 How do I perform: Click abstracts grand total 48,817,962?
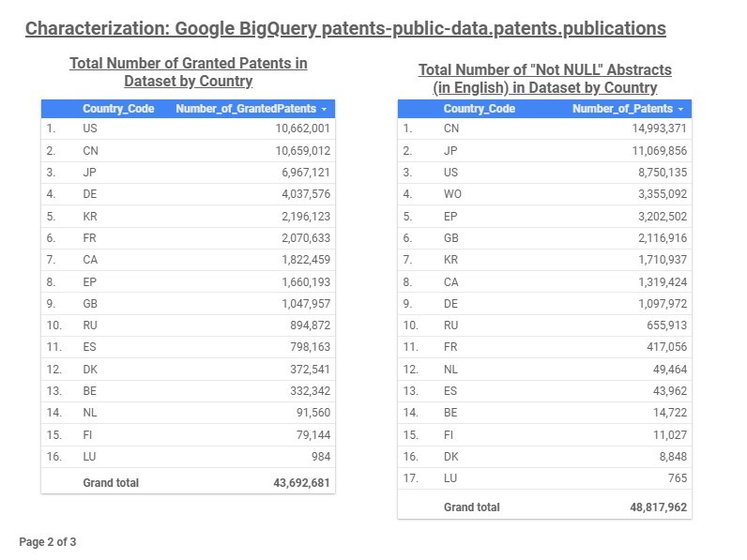(x=659, y=507)
